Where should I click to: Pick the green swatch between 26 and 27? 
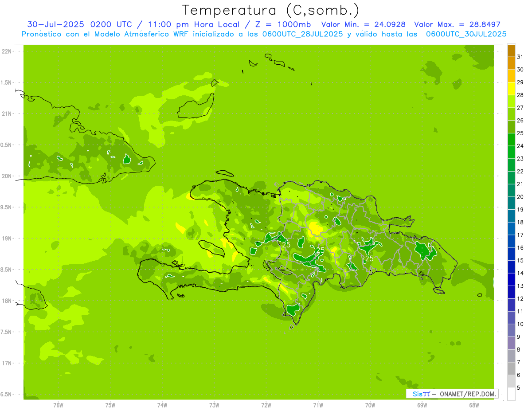point(511,114)
